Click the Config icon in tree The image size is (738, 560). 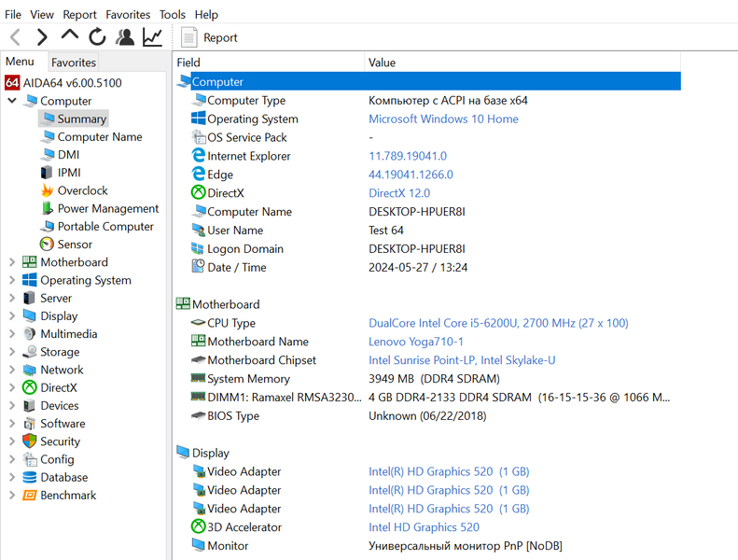(x=30, y=459)
